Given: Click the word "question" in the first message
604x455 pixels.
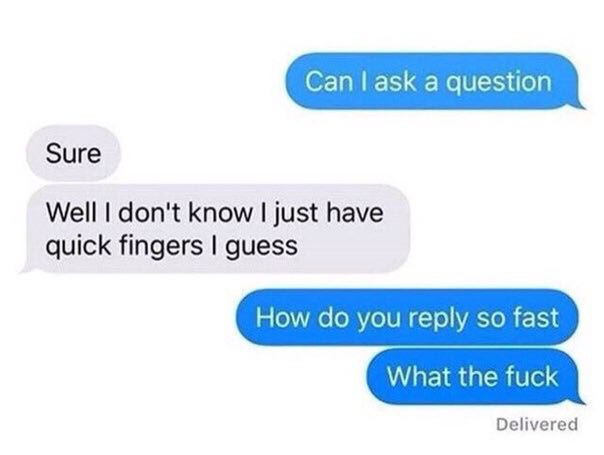Looking at the screenshot, I should coord(498,83).
